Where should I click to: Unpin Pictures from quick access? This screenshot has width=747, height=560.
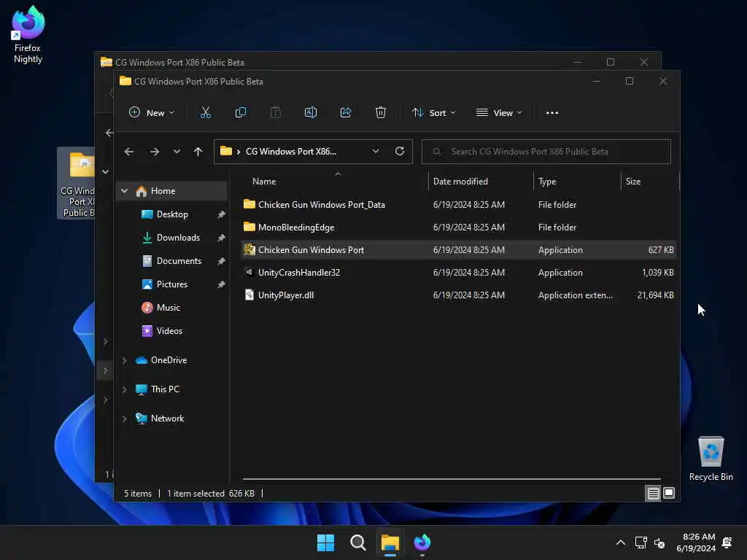(221, 284)
